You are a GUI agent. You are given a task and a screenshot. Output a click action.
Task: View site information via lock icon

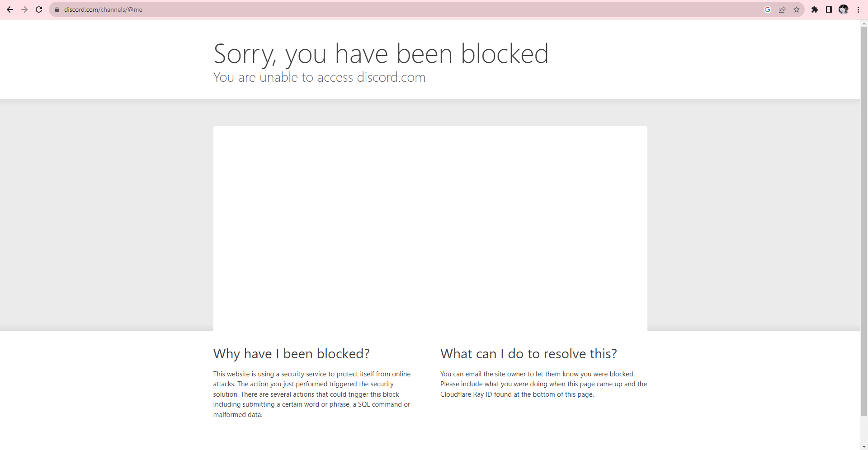click(x=57, y=9)
